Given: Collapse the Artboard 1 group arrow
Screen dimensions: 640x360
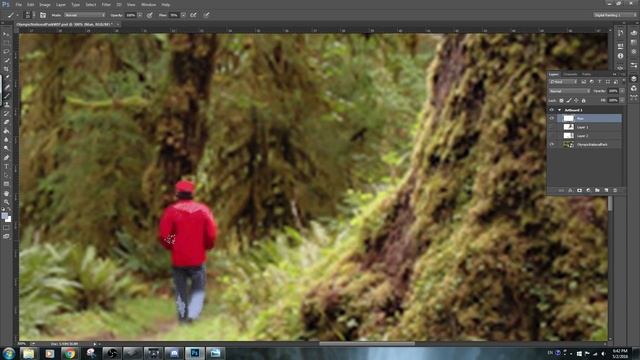Looking at the screenshot, I should pos(559,110).
